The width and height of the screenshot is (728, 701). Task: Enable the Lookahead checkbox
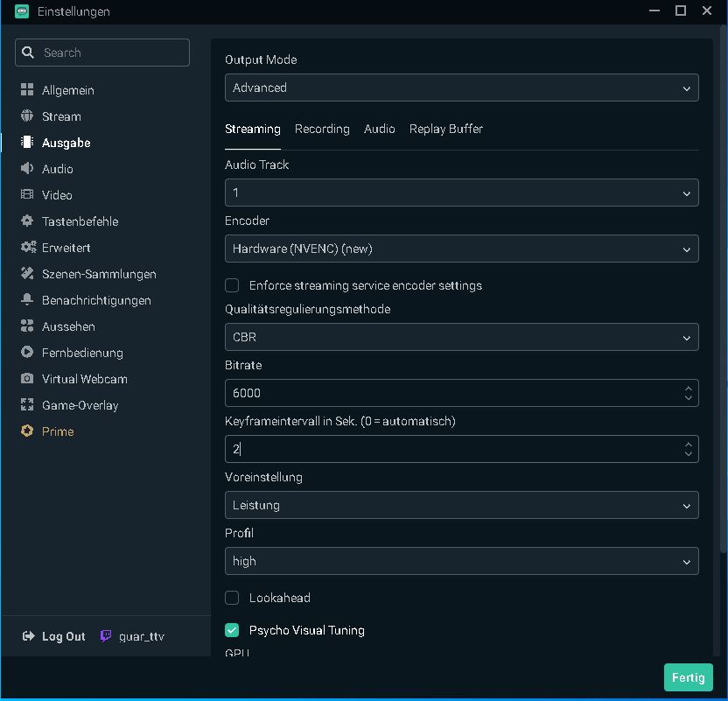pyautogui.click(x=232, y=598)
